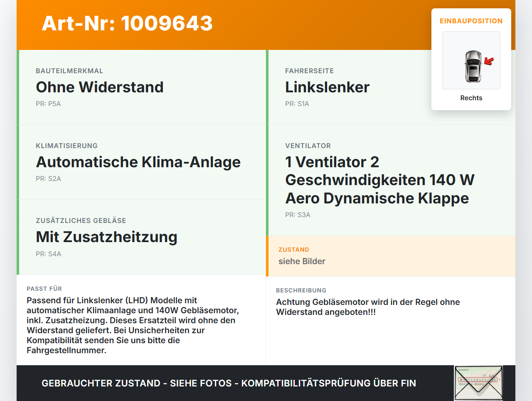This screenshot has width=532, height=401.
Task: Click the red arrow on the car image
Action: (x=489, y=62)
